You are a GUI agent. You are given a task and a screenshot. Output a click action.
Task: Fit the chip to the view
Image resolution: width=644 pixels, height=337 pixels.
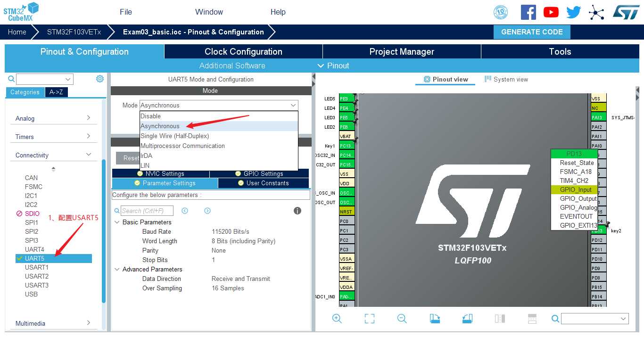[x=370, y=319]
